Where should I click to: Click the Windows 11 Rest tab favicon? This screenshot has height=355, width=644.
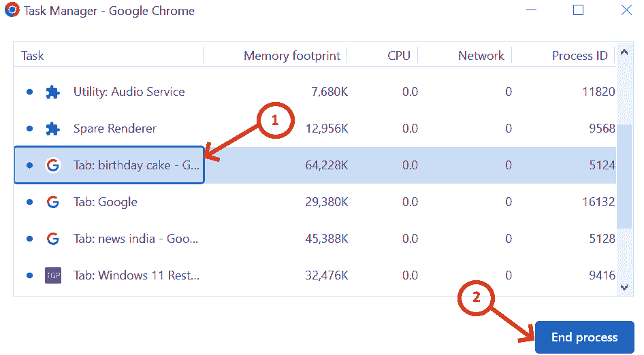click(x=52, y=275)
